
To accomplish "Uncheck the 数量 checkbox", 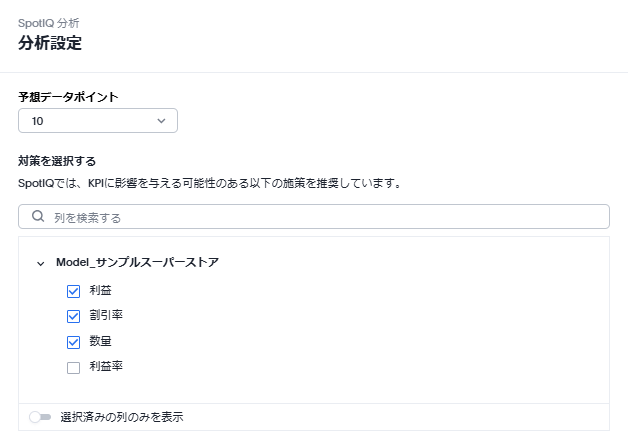I will (x=73, y=342).
